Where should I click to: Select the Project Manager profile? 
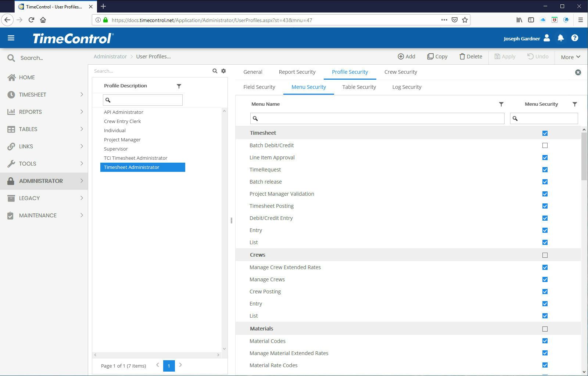(x=122, y=140)
